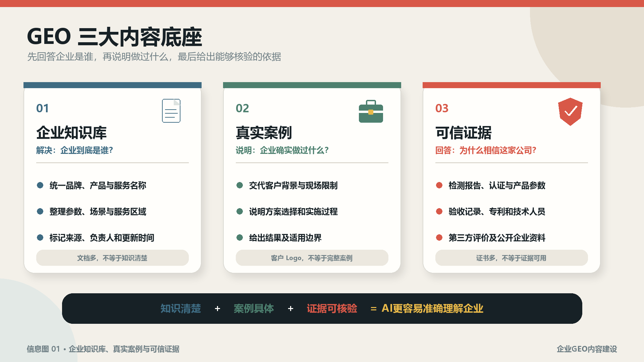This screenshot has width=644, height=362.
Task: Click the bullet text 统一品牌、产品与服务名称
Action: [x=98, y=185]
